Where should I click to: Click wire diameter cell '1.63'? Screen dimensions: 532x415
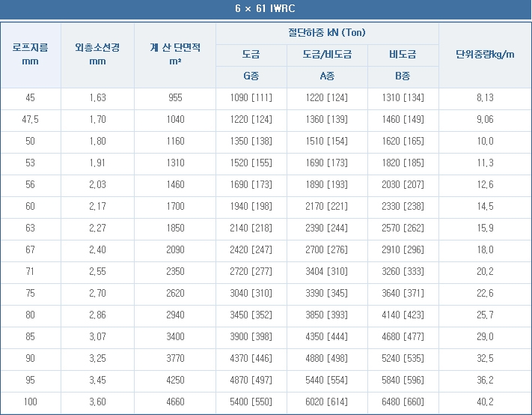coord(97,98)
